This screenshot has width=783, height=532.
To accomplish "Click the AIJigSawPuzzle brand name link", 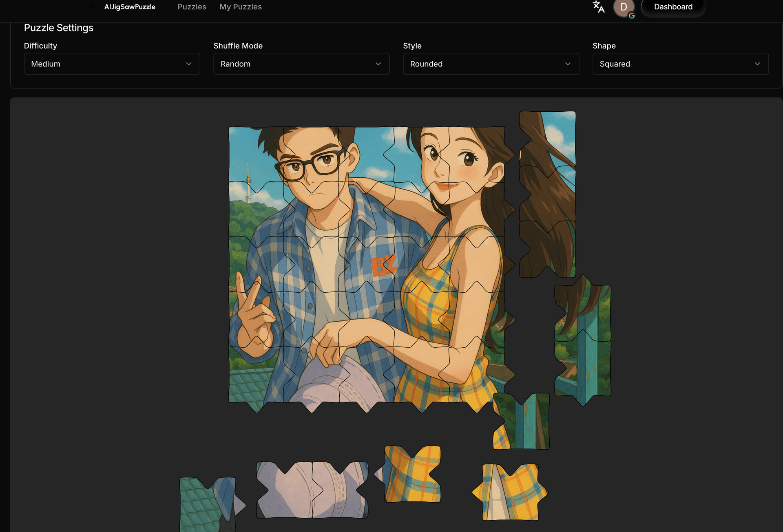I will 130,7.
